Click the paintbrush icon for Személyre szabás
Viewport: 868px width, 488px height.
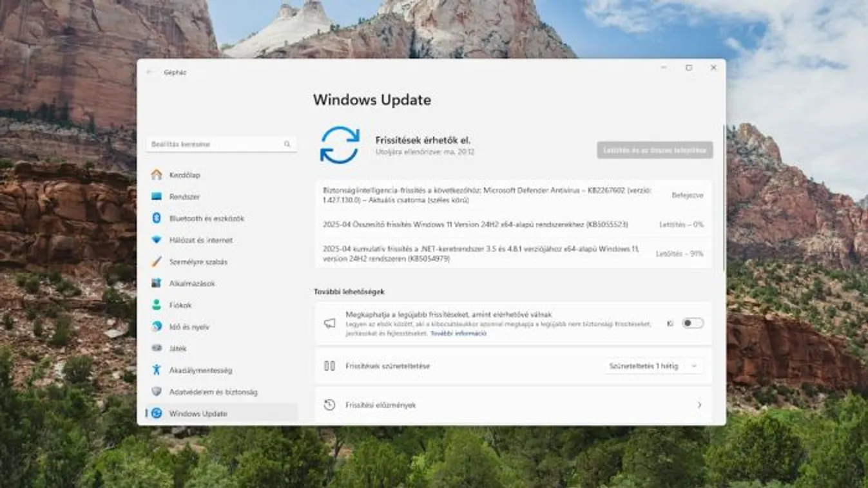(157, 261)
